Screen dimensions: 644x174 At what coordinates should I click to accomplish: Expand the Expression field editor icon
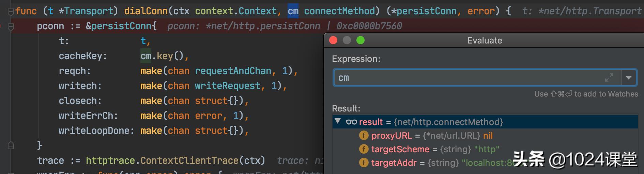(x=609, y=78)
